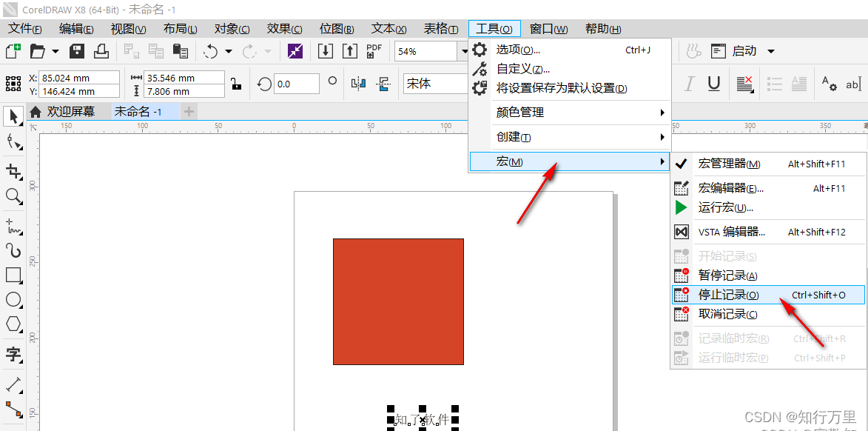
Task: Select the Zoom magnifier tool
Action: [x=13, y=196]
